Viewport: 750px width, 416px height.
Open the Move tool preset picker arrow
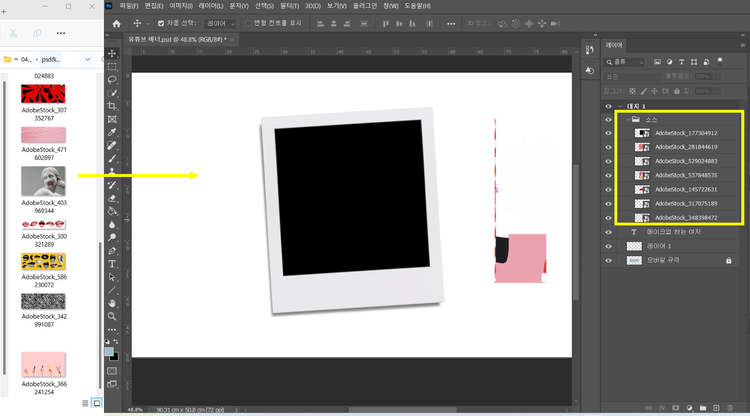coord(148,23)
